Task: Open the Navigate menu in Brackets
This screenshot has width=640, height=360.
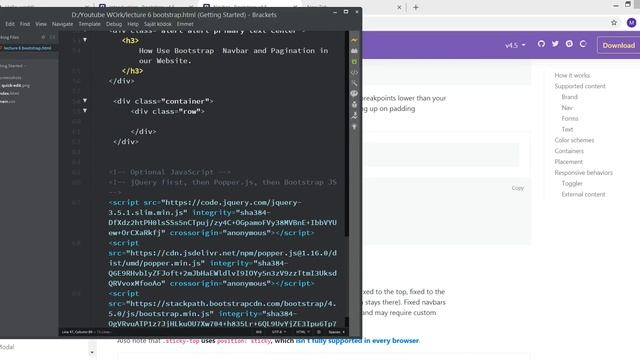Action: click(x=62, y=24)
